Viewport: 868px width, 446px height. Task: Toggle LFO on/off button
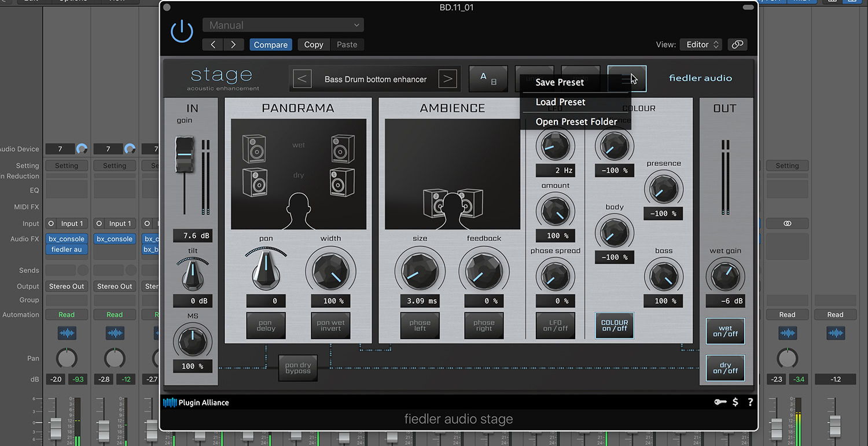[556, 326]
